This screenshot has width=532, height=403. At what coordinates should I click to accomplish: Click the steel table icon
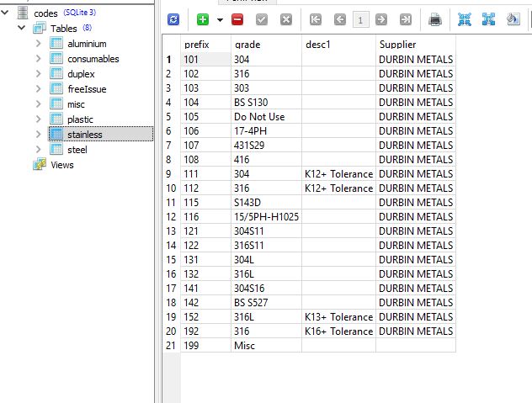coord(56,149)
